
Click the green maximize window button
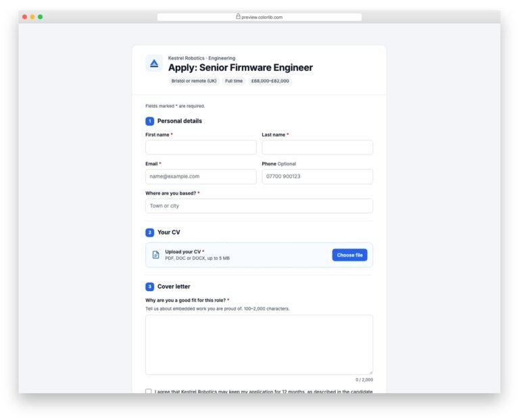tap(40, 17)
